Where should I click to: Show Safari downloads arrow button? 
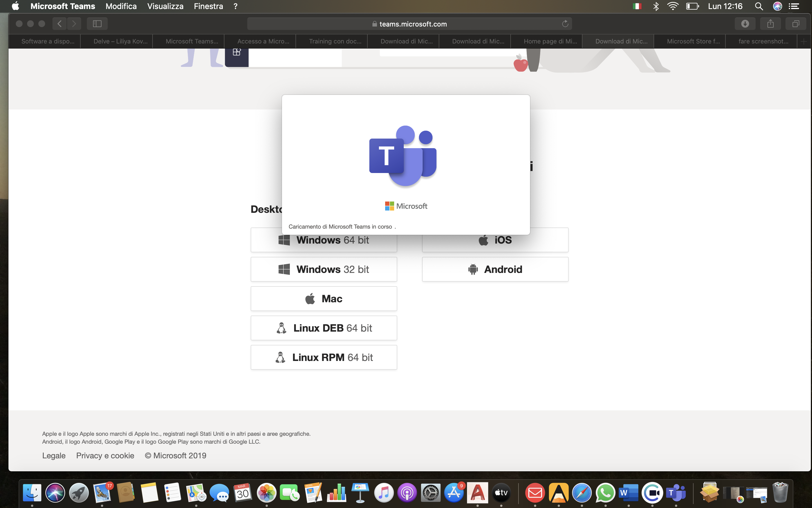[x=745, y=23]
